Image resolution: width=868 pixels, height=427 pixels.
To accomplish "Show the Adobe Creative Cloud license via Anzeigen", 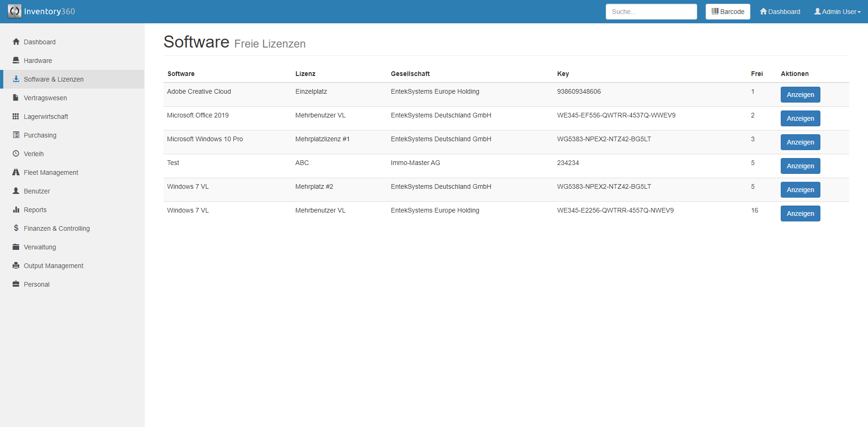I will coord(800,95).
